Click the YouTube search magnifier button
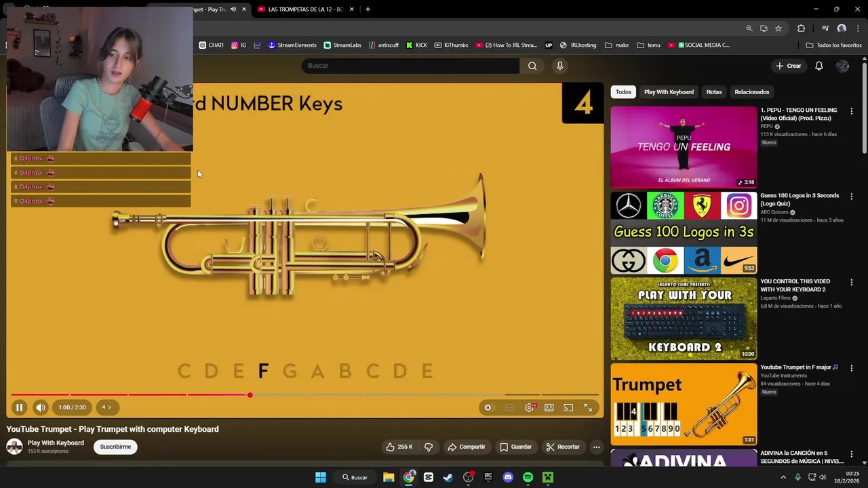The image size is (868, 488). point(532,66)
